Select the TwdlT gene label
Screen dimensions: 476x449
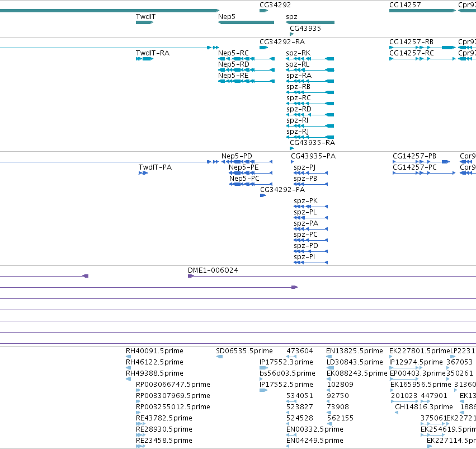coord(145,17)
